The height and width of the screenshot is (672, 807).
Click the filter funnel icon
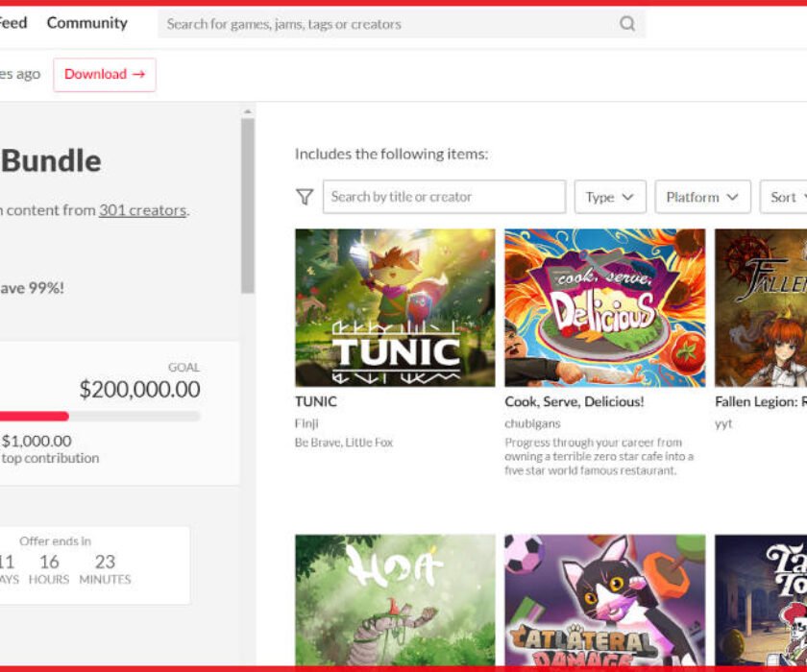tap(305, 197)
